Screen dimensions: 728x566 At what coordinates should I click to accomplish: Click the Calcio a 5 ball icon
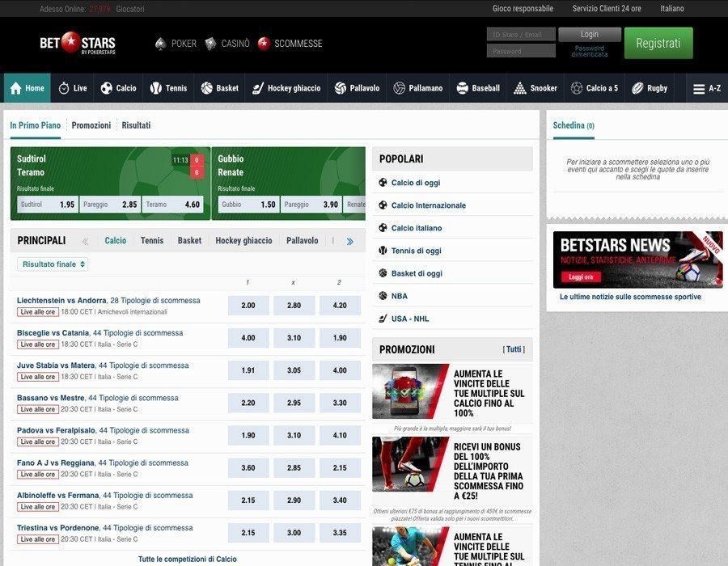click(x=577, y=88)
